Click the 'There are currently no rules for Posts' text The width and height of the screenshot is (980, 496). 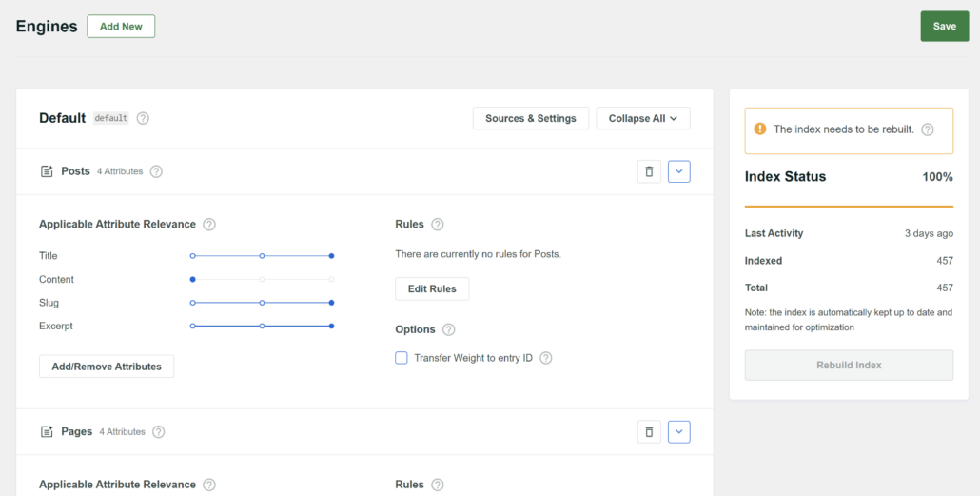479,254
